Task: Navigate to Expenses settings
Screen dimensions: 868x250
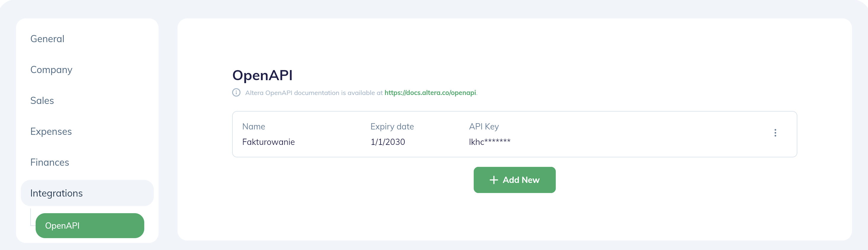Action: click(x=51, y=132)
